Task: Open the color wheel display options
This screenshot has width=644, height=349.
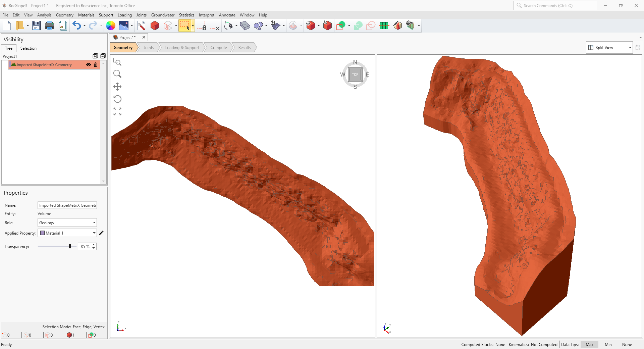Action: (x=110, y=26)
